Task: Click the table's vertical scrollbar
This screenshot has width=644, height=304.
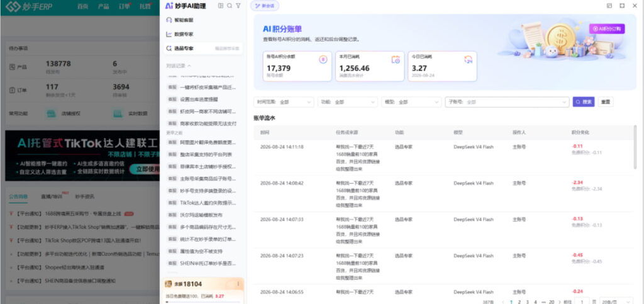Action: 635,148
